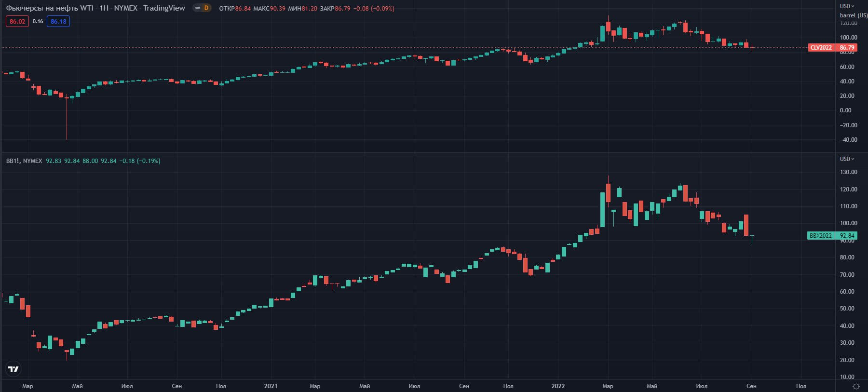Click the ЗАКР 86.79 close value
Screen dimensions: 868x392
[x=335, y=9]
